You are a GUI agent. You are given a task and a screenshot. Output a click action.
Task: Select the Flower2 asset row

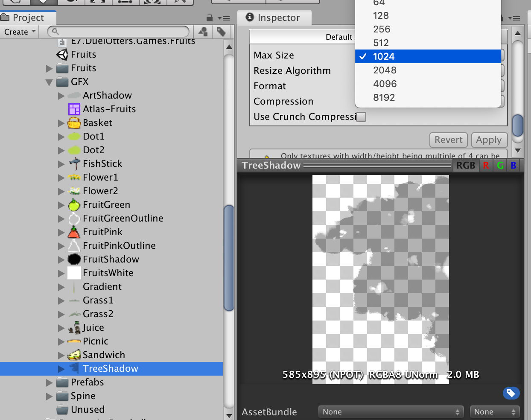click(x=111, y=191)
